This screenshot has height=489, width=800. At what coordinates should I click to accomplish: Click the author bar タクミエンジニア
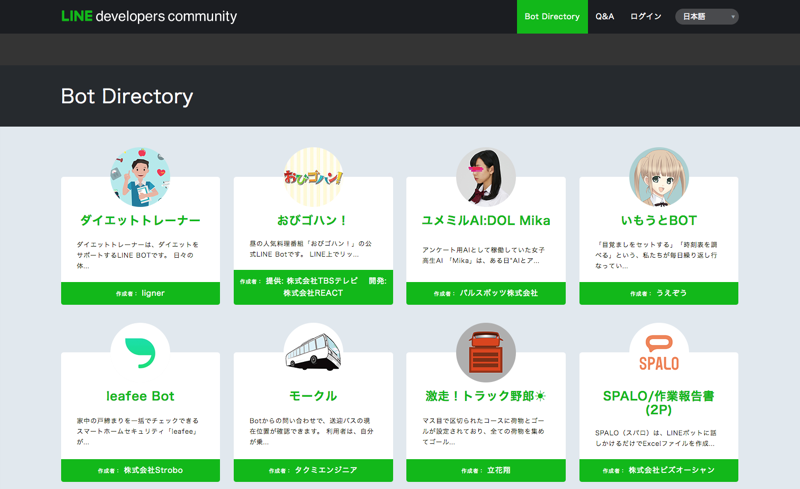(x=313, y=470)
